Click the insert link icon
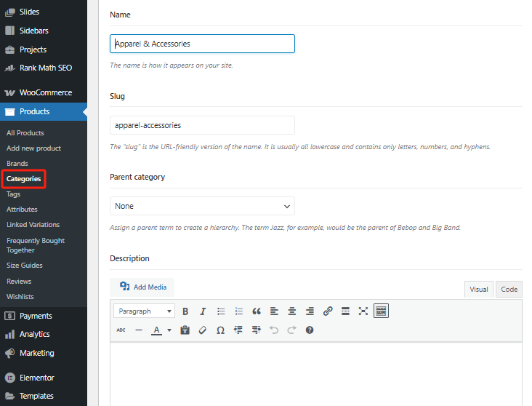 click(328, 311)
